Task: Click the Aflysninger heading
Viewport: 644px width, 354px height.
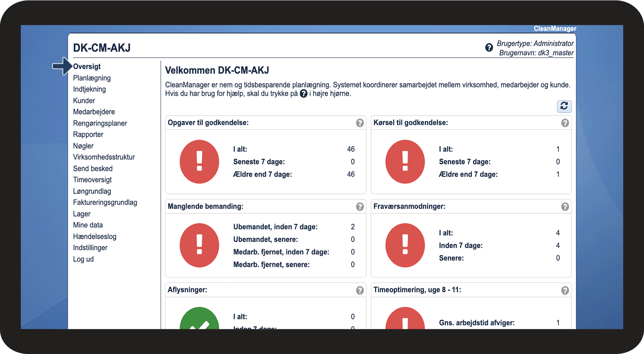Action: (x=187, y=290)
